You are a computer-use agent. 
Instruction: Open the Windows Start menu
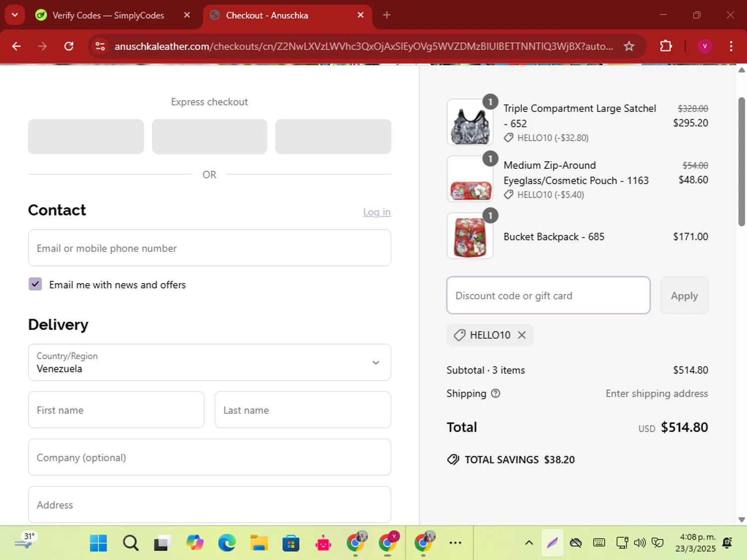point(98,543)
